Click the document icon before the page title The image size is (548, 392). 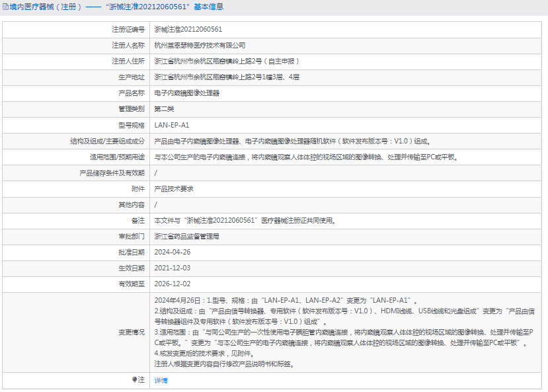(5, 7)
